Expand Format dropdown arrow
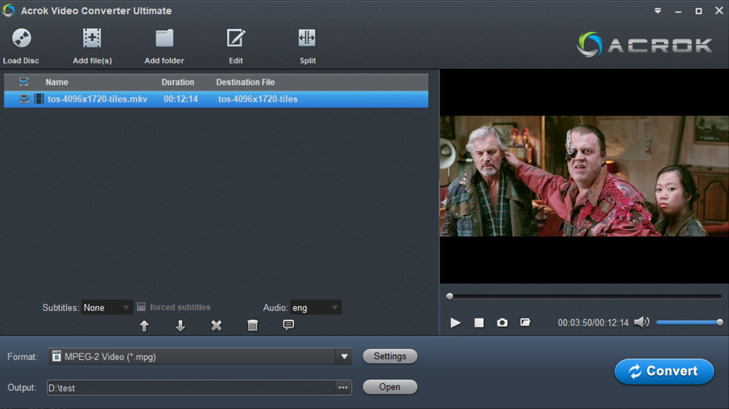Viewport: 729px width, 409px height. (x=344, y=357)
